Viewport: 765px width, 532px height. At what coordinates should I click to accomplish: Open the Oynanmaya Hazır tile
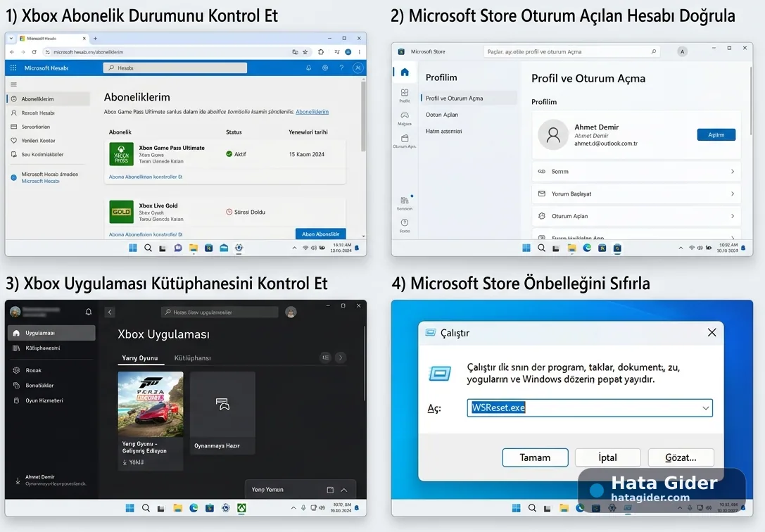pos(222,413)
